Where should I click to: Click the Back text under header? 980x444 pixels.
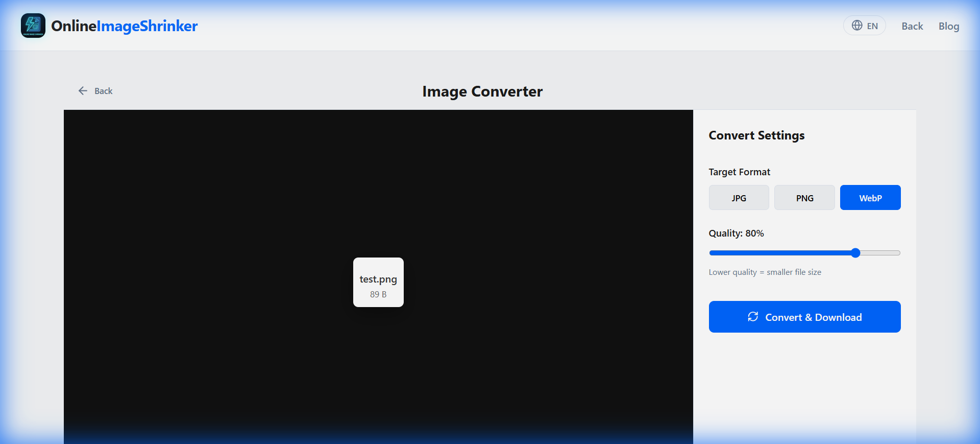pos(103,91)
